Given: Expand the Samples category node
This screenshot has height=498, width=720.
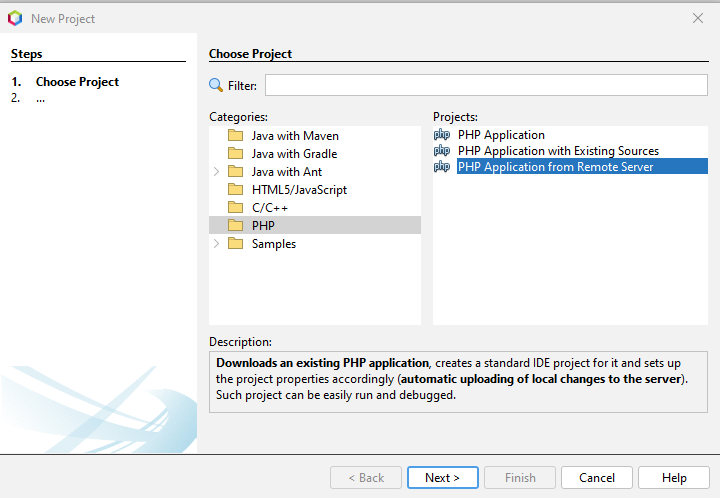Looking at the screenshot, I should click(x=217, y=244).
